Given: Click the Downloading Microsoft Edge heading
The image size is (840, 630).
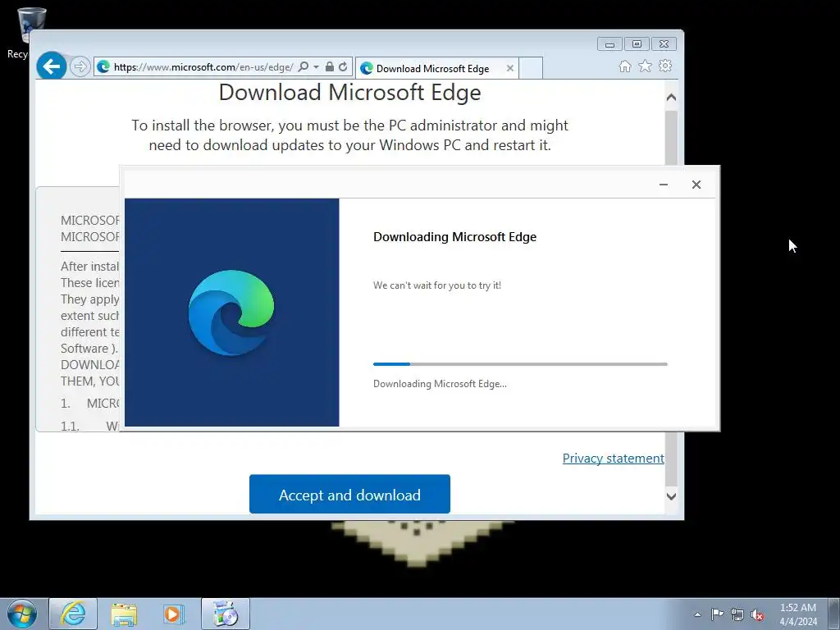Looking at the screenshot, I should pyautogui.click(x=454, y=237).
